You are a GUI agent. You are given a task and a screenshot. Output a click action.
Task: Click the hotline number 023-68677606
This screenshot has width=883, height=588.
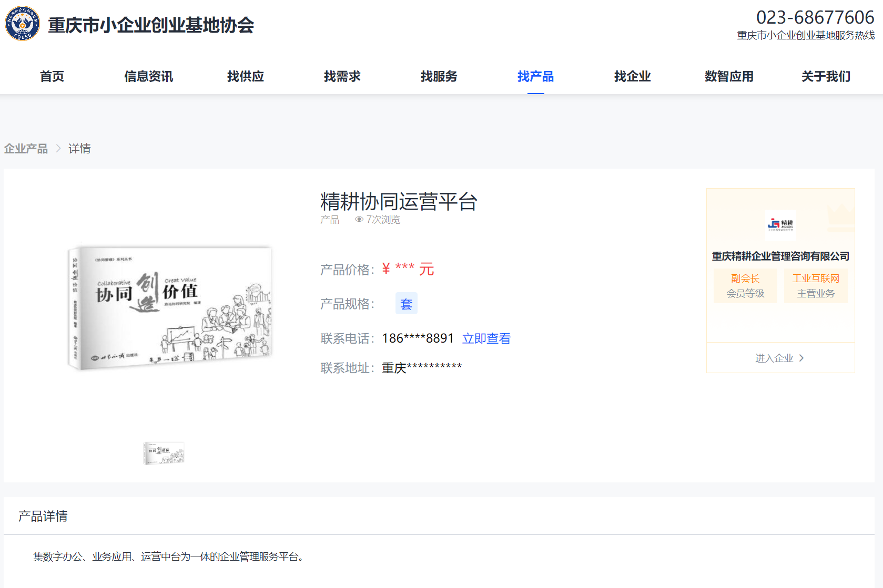815,17
